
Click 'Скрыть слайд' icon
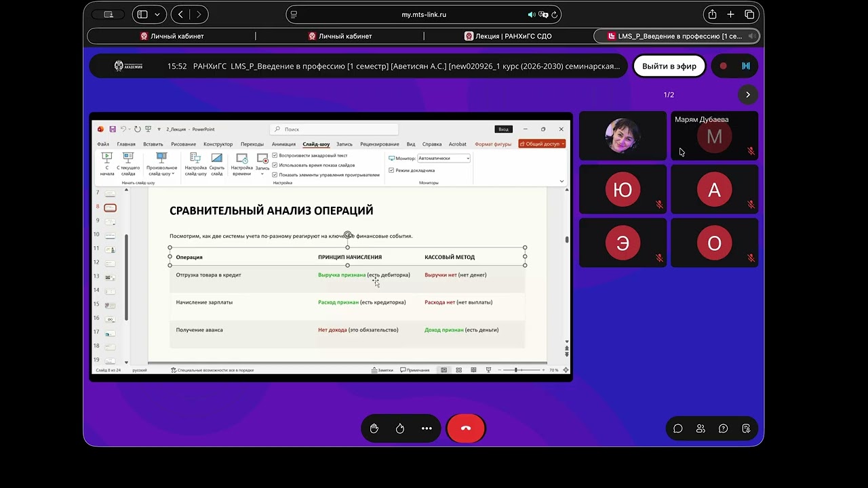pyautogui.click(x=217, y=164)
